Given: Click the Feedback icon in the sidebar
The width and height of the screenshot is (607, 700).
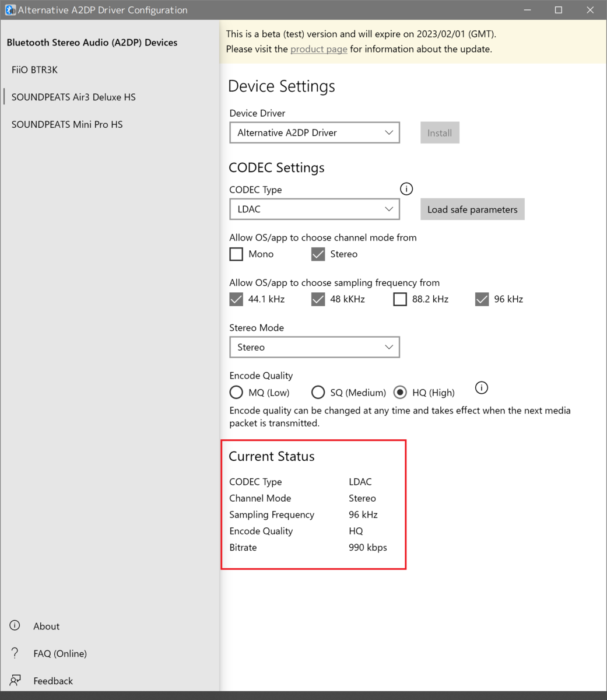Looking at the screenshot, I should [x=15, y=680].
